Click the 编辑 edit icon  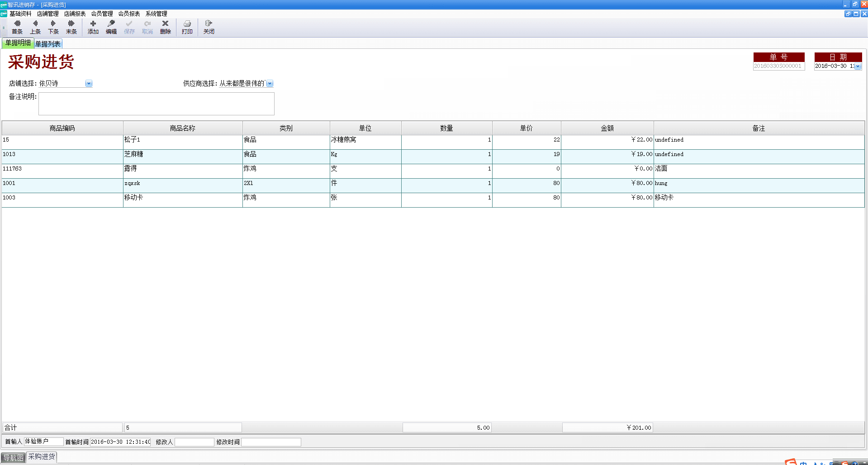(x=111, y=27)
